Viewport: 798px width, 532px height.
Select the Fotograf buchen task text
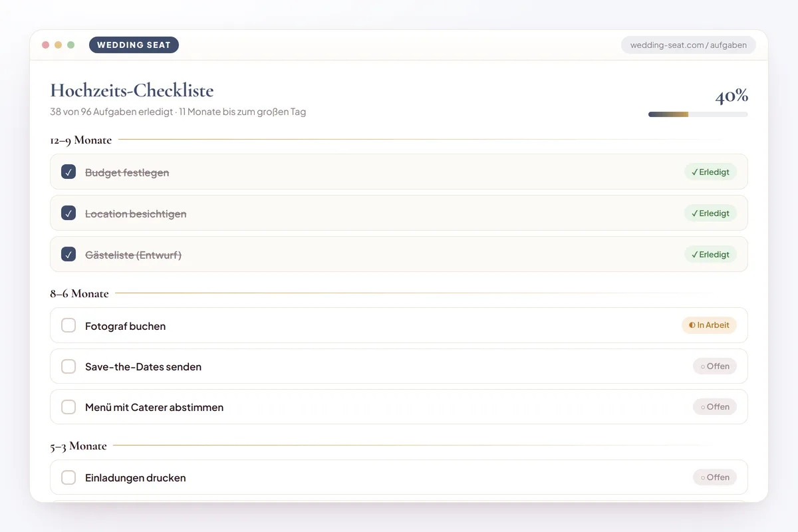coord(125,327)
